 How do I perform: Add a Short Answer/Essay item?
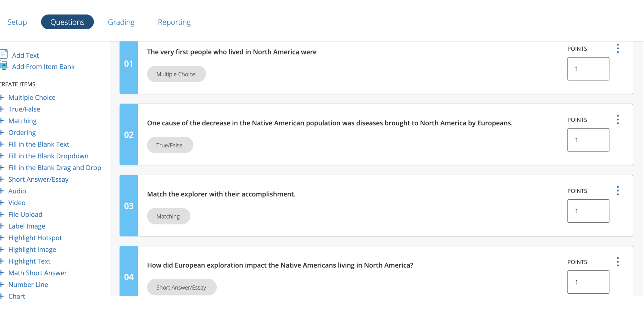[x=38, y=179]
